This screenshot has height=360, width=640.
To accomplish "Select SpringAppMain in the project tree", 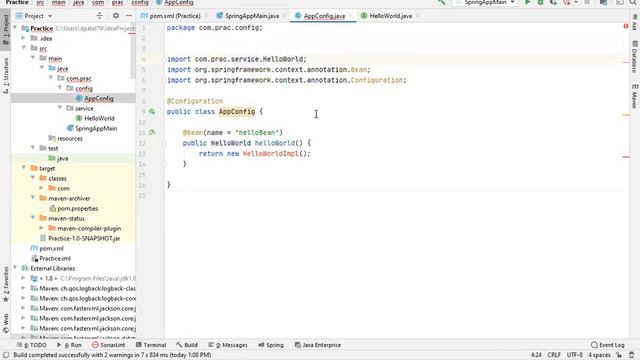I will pos(96,128).
